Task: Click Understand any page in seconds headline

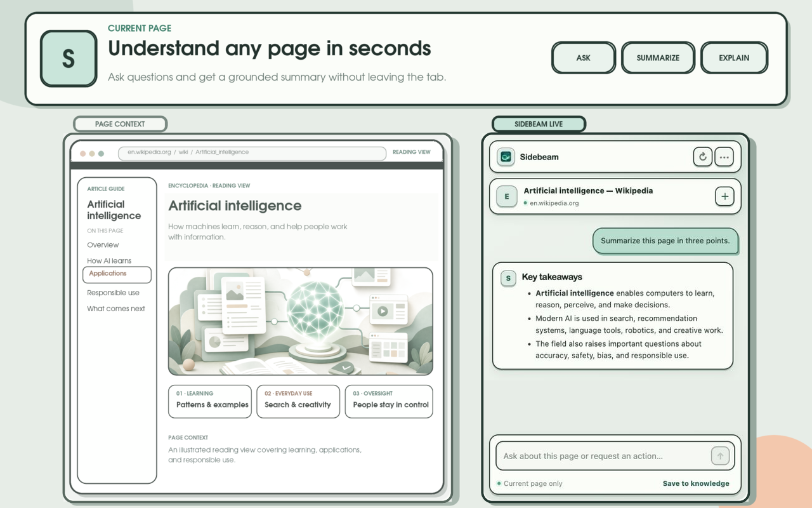Action: [270, 48]
